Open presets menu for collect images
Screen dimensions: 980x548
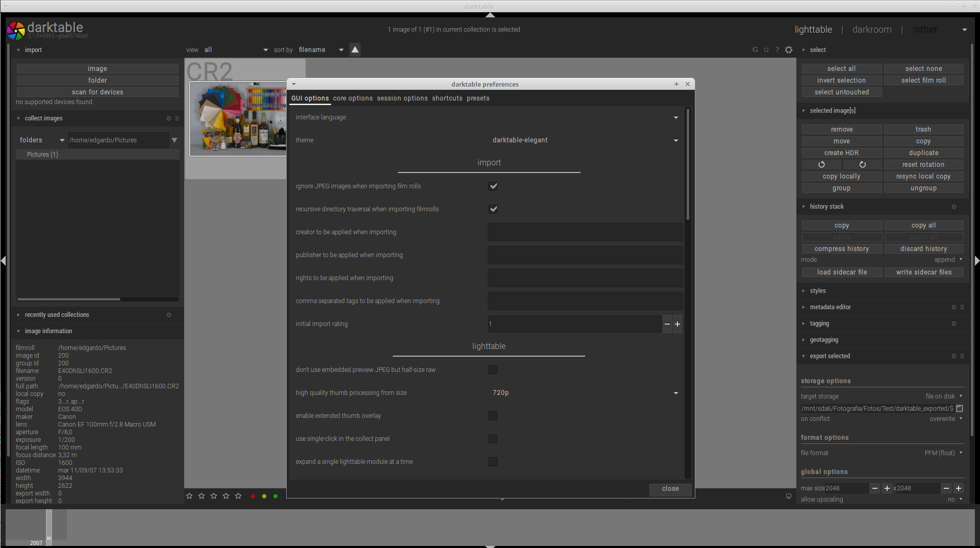point(177,118)
